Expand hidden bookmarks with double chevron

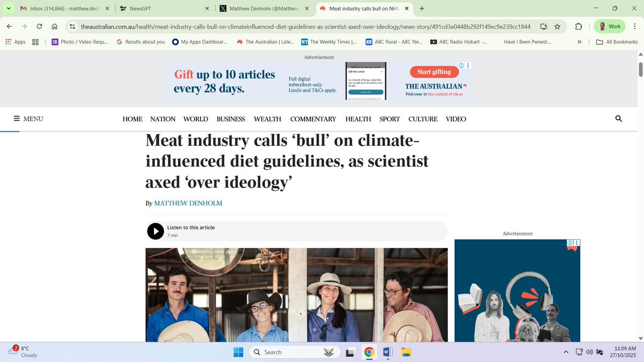click(579, 41)
